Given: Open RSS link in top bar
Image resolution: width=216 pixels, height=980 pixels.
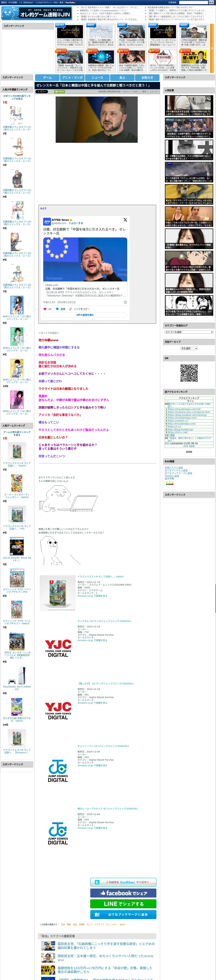Looking at the screenshot, I should pyautogui.click(x=56, y=2).
